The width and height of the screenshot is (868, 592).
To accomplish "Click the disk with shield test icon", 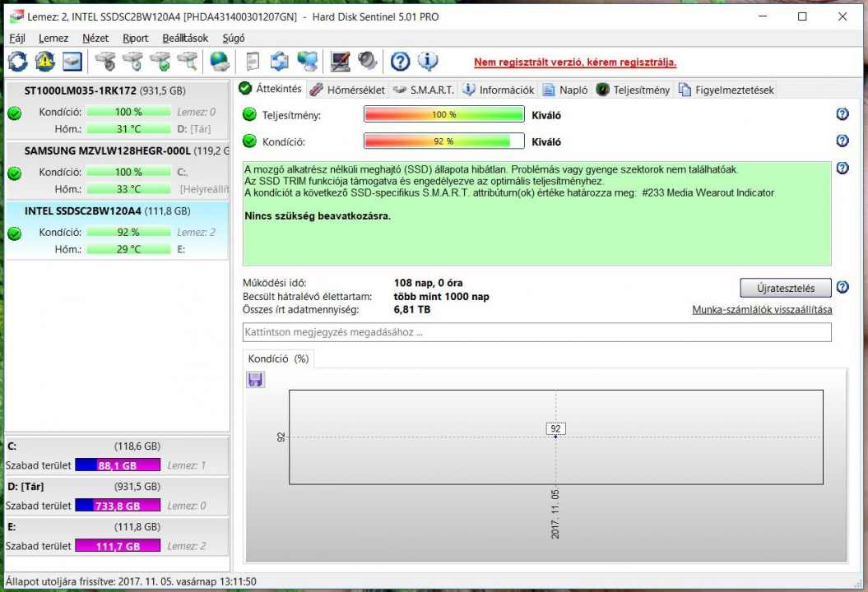I will (132, 62).
